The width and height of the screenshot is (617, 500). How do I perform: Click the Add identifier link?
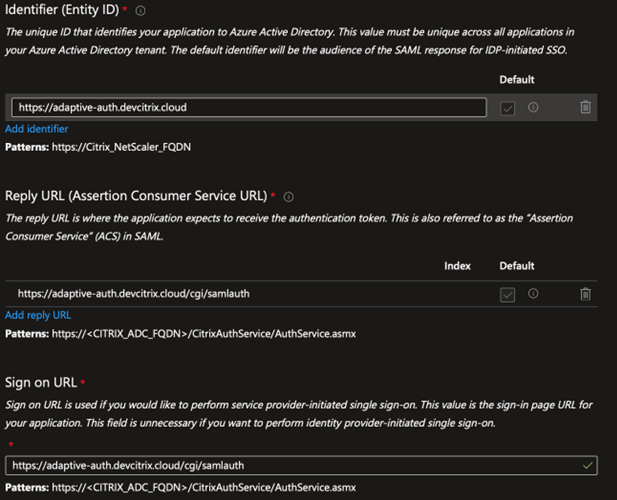click(36, 129)
